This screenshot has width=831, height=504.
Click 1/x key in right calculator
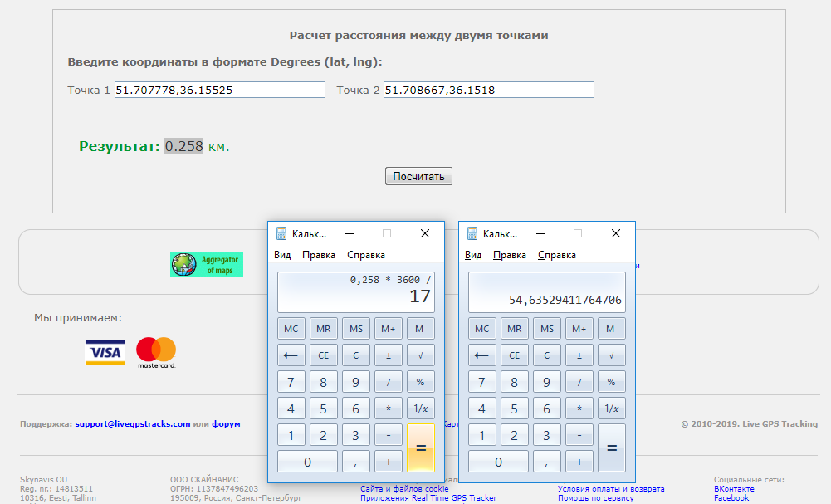tap(612, 408)
